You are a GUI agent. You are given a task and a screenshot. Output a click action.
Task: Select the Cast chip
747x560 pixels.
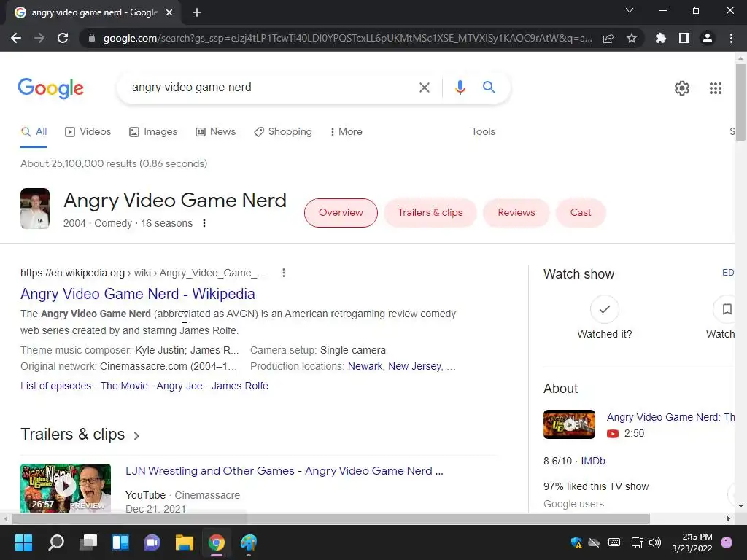pos(581,213)
